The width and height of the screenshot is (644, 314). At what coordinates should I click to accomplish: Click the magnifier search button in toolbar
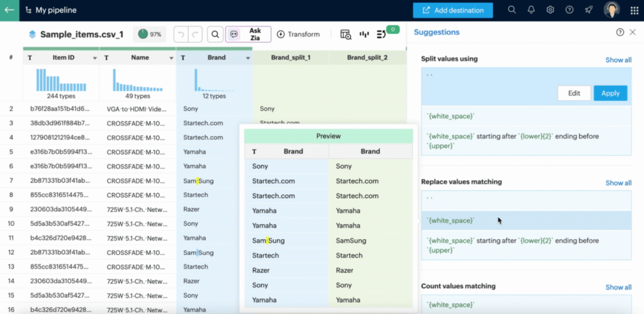(x=215, y=35)
